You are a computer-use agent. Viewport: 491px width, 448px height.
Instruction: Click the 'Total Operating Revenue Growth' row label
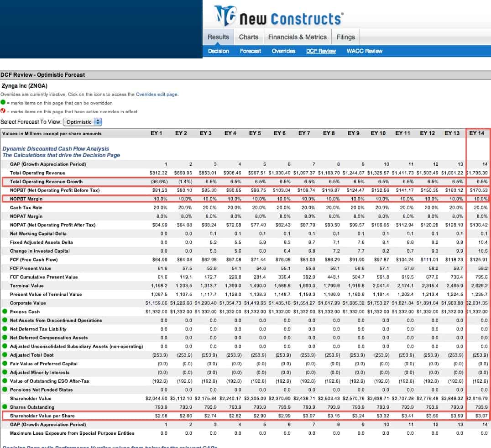click(47, 181)
